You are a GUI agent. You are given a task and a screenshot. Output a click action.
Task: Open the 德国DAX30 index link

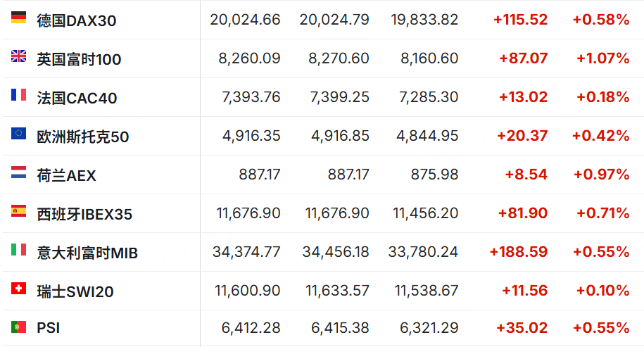pos(77,21)
